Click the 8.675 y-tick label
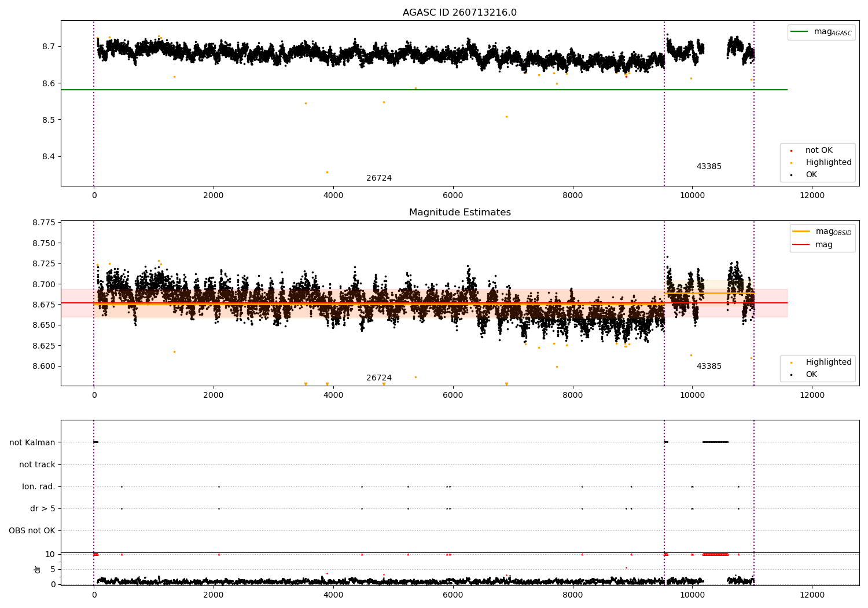This screenshot has height=608, width=868. pyautogui.click(x=44, y=305)
